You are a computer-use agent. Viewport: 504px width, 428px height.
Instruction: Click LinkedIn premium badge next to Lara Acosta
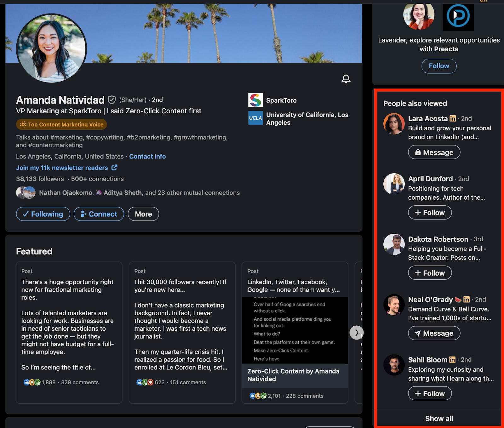click(453, 118)
